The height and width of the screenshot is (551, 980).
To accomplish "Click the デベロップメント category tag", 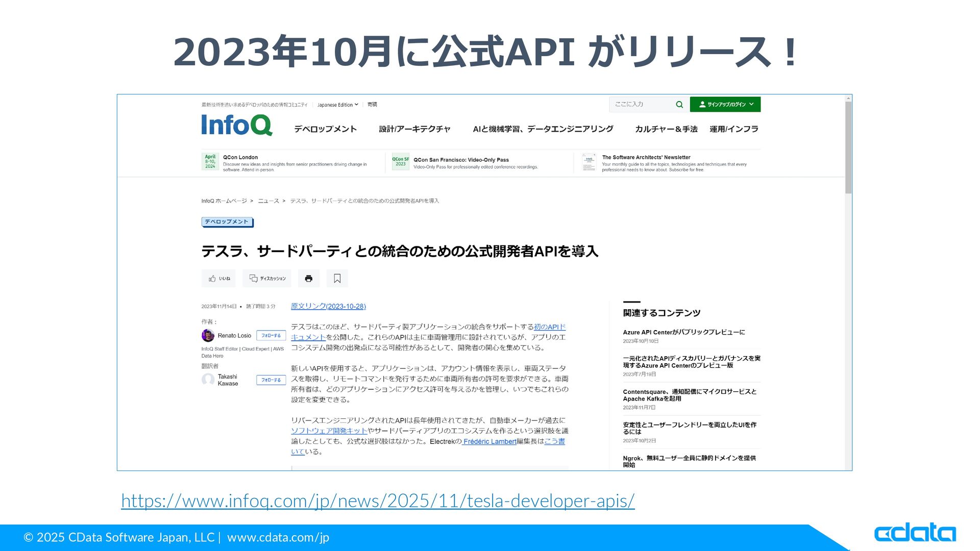I will (227, 222).
